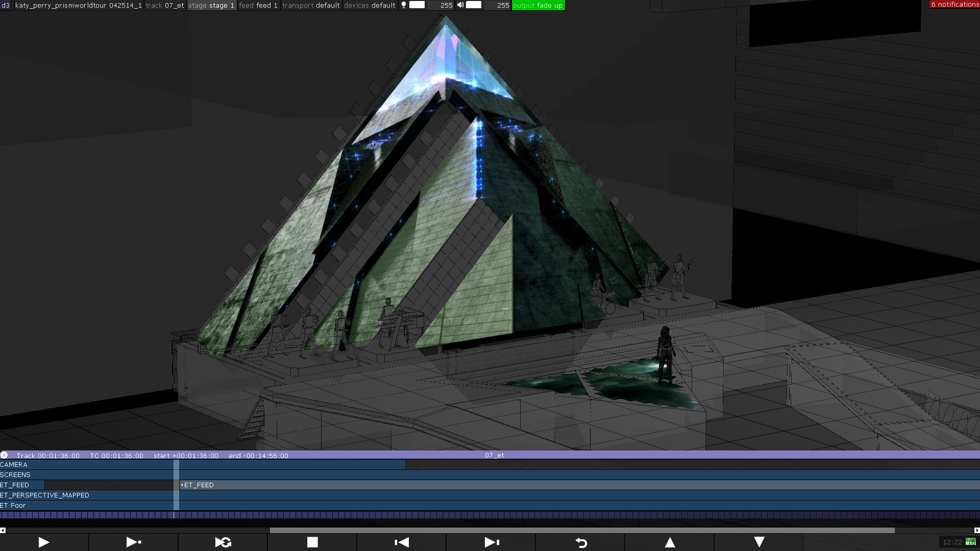Click the lightbulb brightness icon
The width and height of the screenshot is (980, 551).
click(x=404, y=5)
